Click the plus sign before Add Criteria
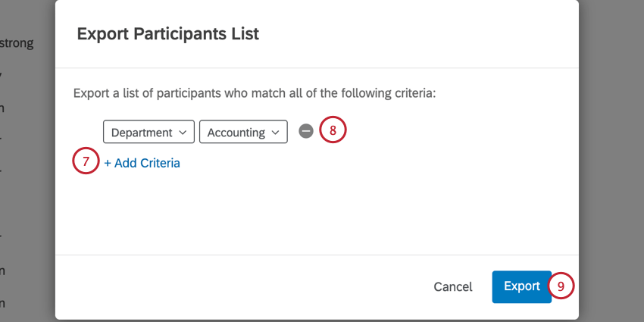Image resolution: width=644 pixels, height=322 pixels. click(108, 163)
